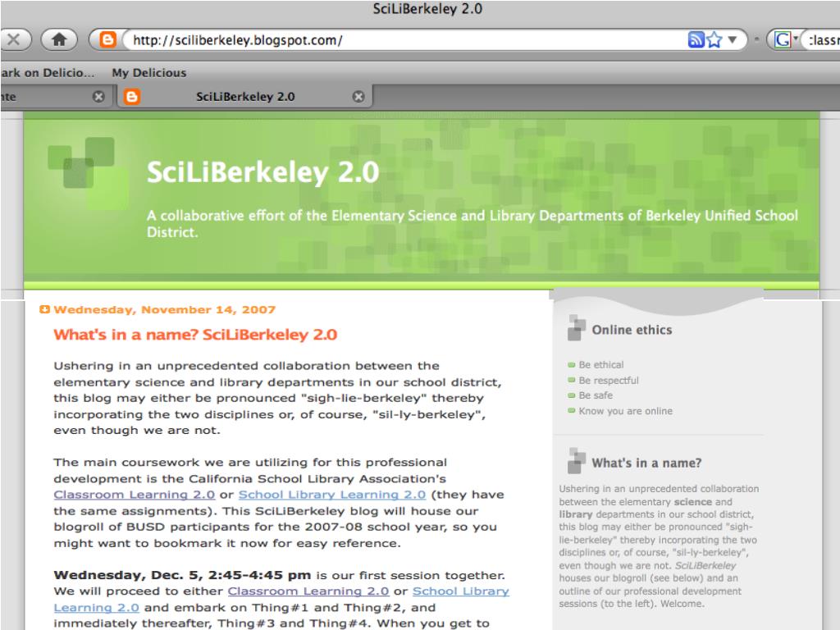Image resolution: width=840 pixels, height=630 pixels.
Task: Click the browser Home button
Action: tap(59, 39)
